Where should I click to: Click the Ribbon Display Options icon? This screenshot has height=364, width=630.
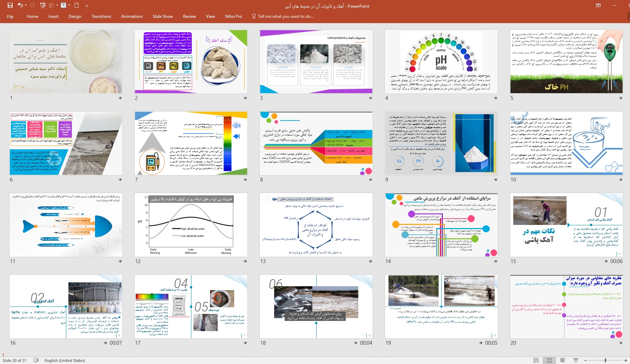coord(598,5)
